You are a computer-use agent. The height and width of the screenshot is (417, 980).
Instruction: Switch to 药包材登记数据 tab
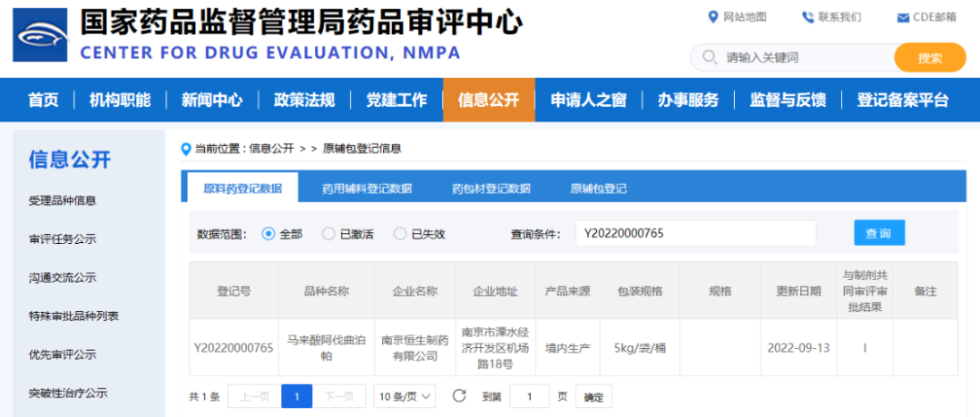491,189
